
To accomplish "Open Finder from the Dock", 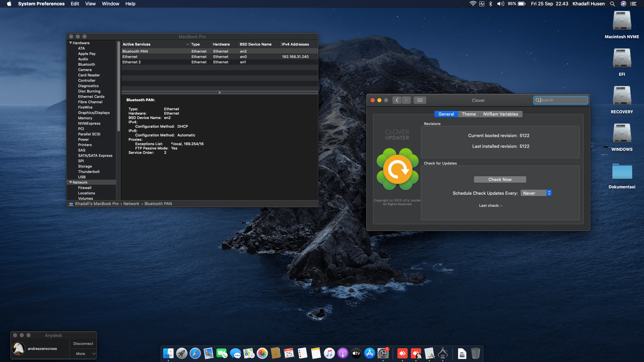I will pyautogui.click(x=168, y=353).
